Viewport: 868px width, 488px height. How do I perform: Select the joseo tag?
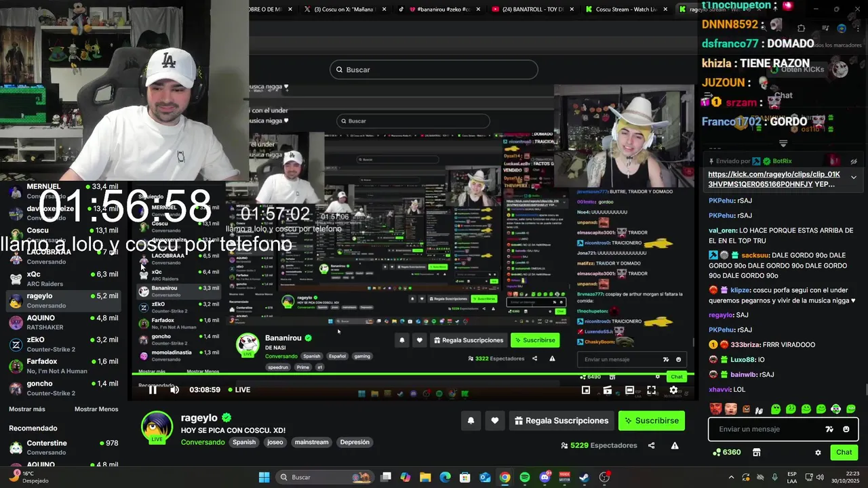point(275,442)
